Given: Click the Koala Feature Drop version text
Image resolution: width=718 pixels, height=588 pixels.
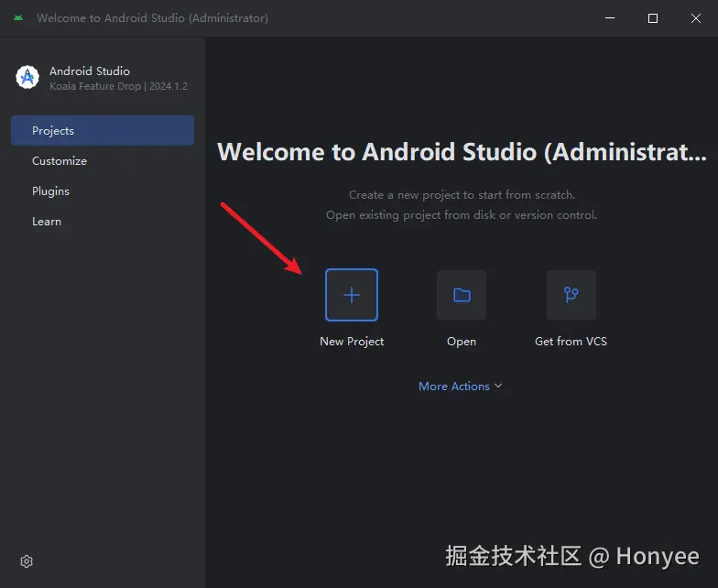Looking at the screenshot, I should pos(119,86).
